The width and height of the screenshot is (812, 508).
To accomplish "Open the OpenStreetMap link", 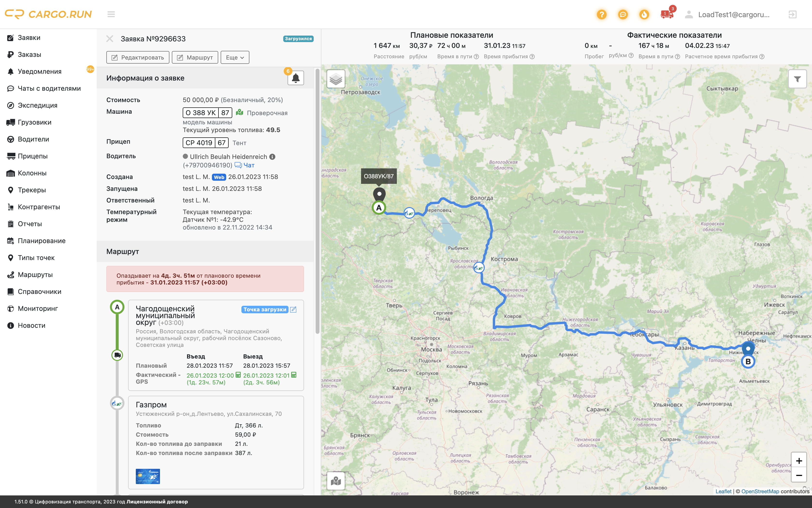I will (x=760, y=491).
